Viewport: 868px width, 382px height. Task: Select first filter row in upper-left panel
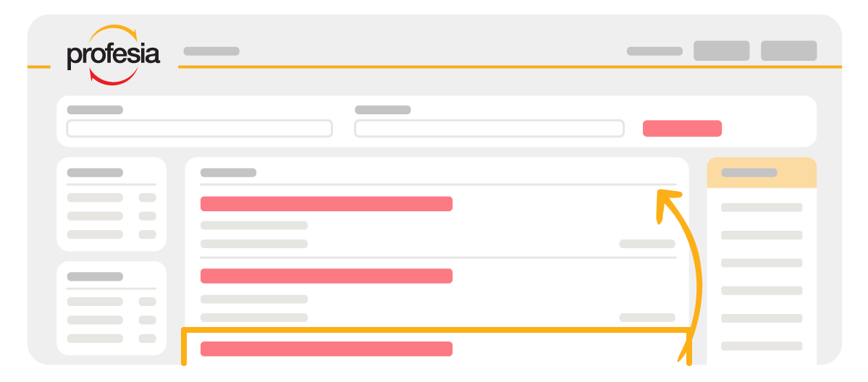(x=111, y=198)
